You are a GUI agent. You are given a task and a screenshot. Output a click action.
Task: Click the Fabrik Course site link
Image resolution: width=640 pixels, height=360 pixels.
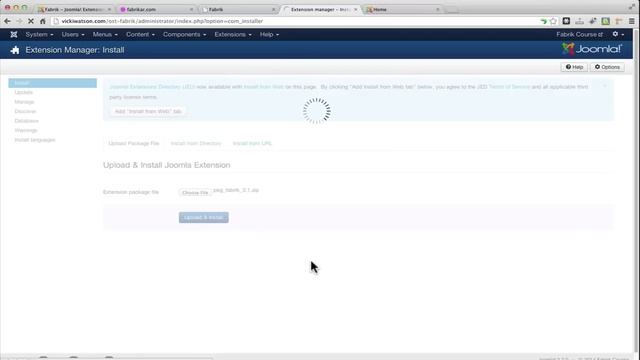(x=580, y=35)
